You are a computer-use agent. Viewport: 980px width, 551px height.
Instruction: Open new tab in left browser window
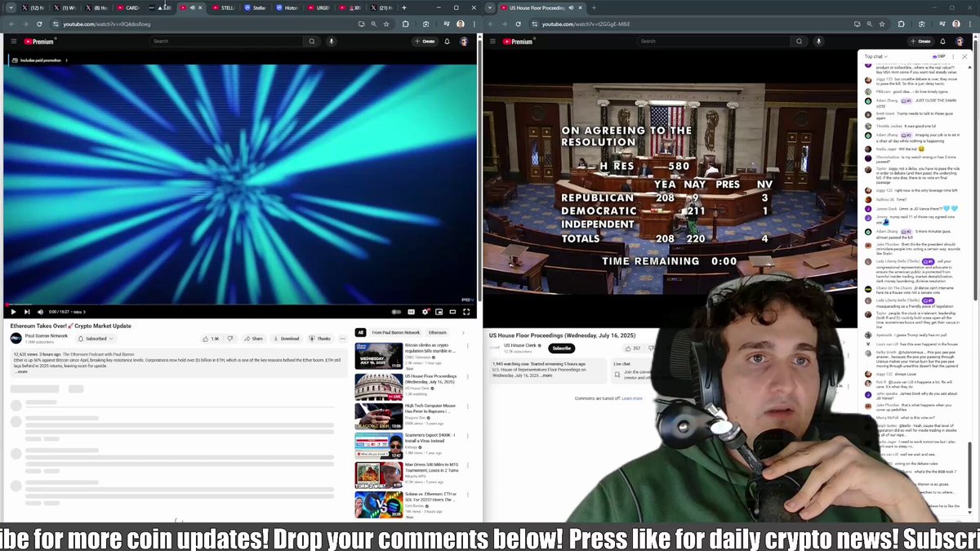click(404, 7)
